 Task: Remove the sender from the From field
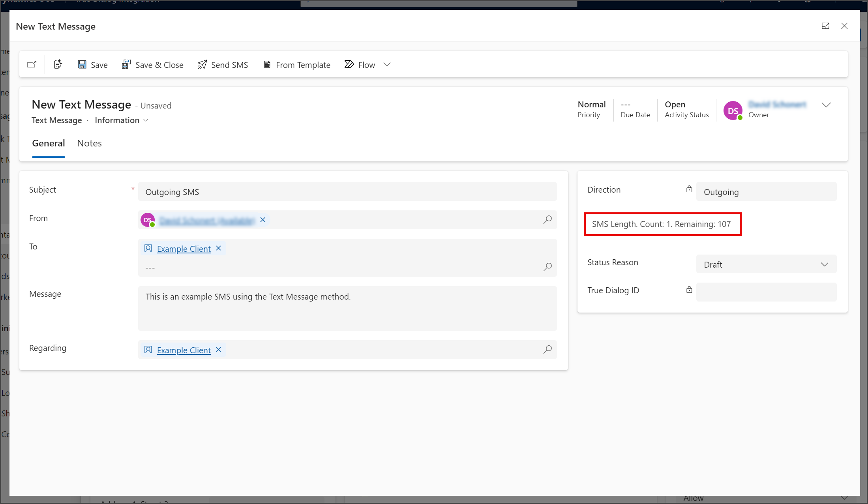(x=263, y=220)
